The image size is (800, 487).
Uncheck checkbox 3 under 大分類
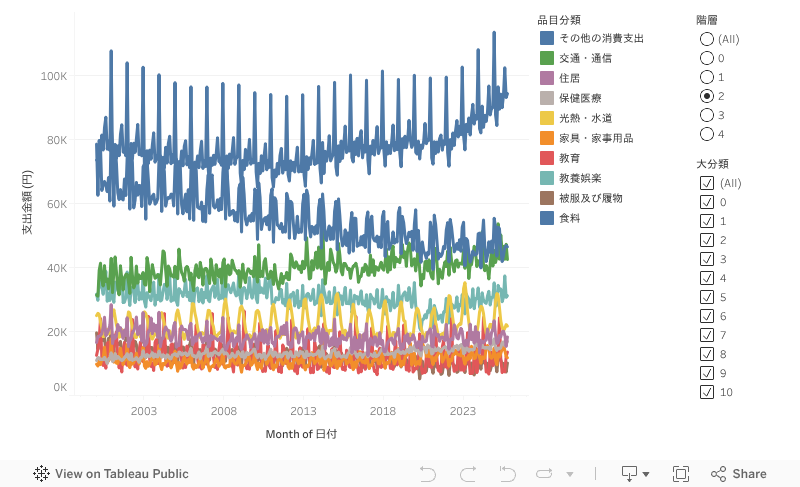707,259
